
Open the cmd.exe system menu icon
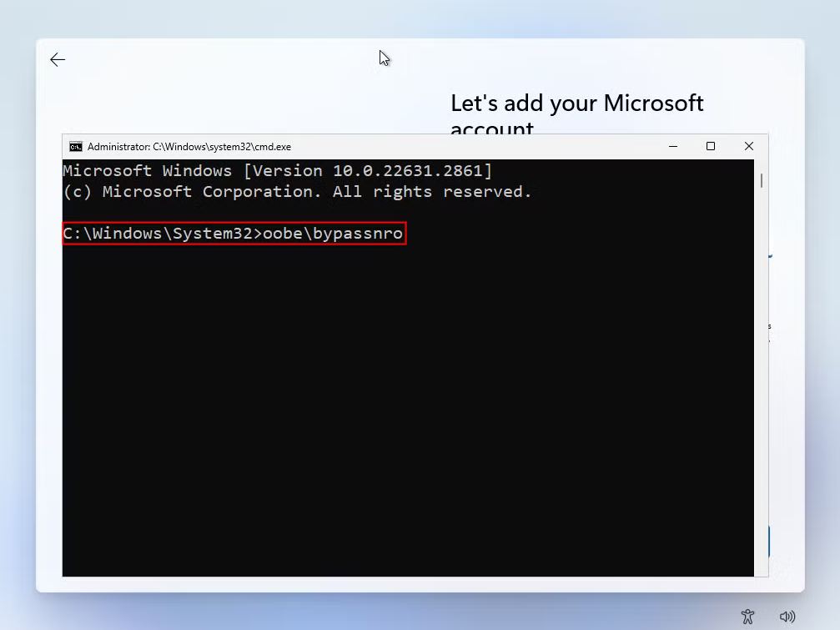[76, 147]
